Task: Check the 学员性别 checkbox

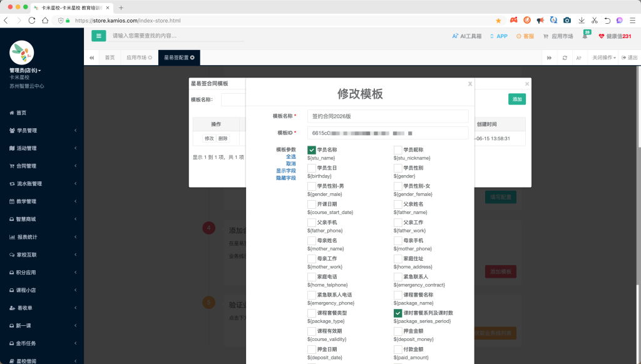Action: click(397, 168)
